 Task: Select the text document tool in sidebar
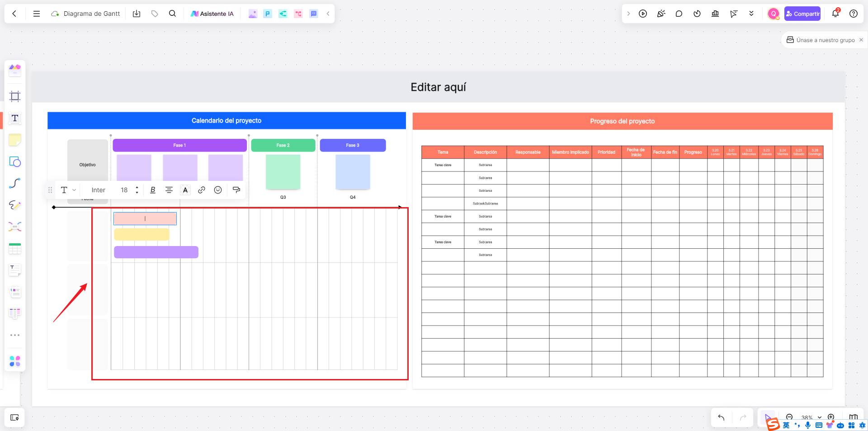pos(15,270)
